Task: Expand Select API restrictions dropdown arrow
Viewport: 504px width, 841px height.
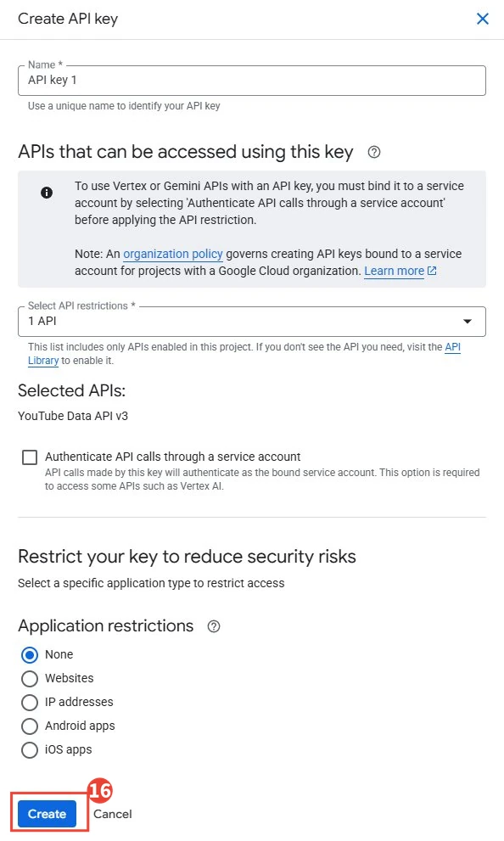Action: pos(468,322)
